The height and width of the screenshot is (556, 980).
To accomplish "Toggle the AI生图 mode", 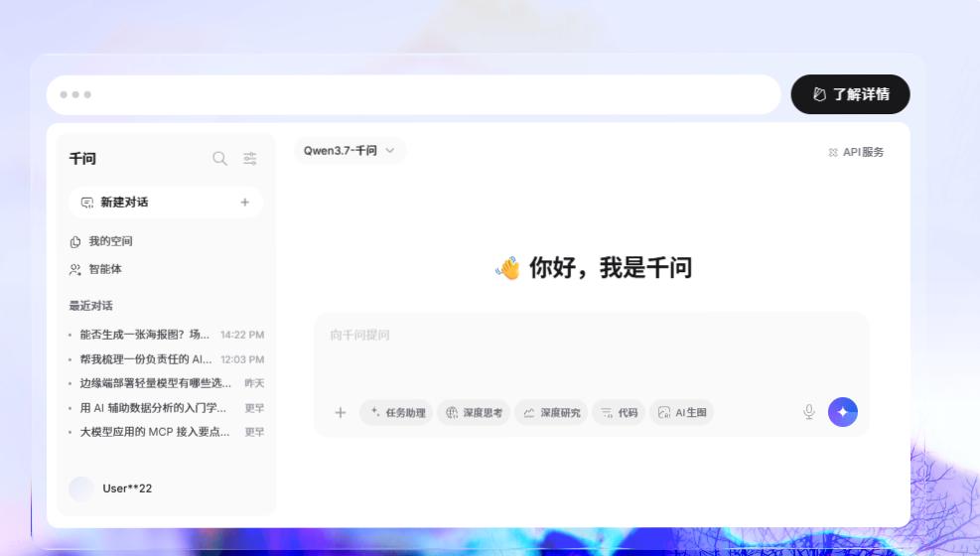I will pos(682,412).
